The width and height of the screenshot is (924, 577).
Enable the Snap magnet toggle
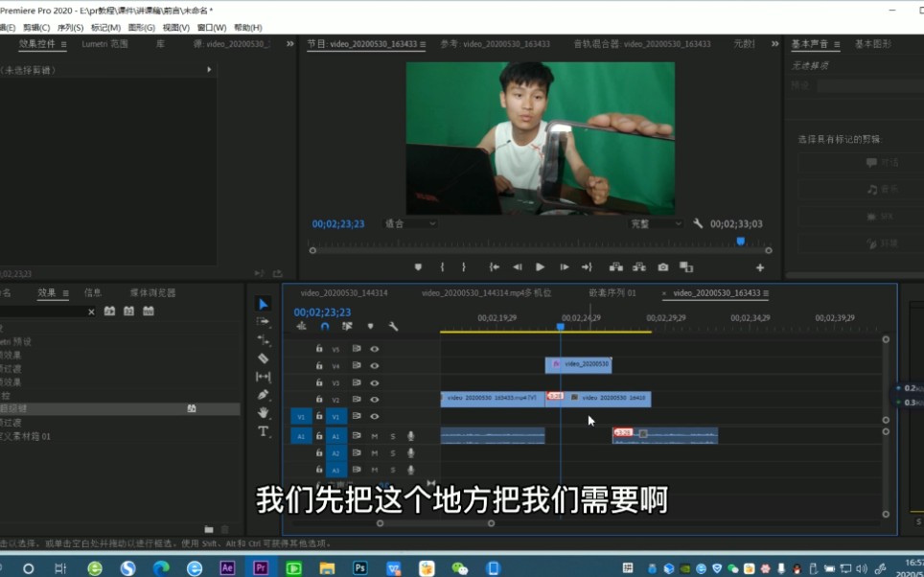pos(324,327)
